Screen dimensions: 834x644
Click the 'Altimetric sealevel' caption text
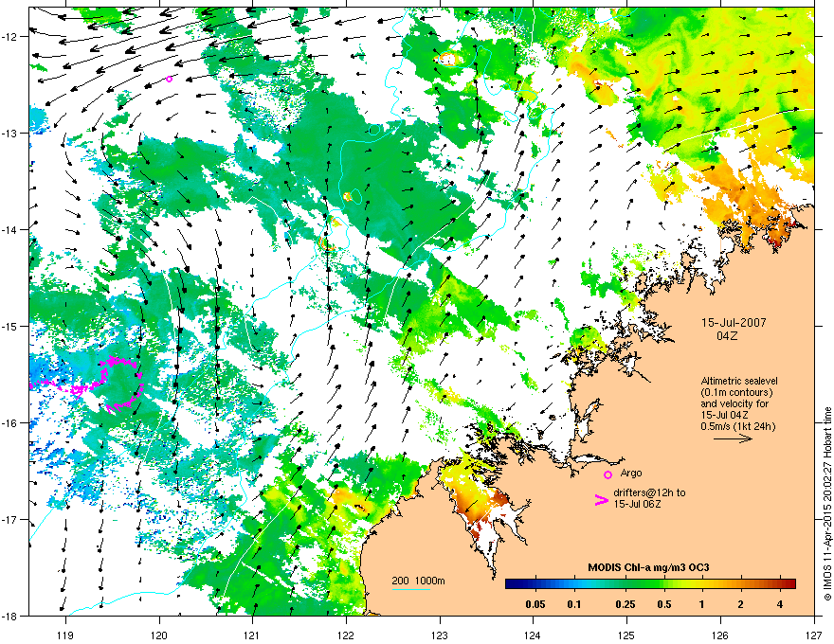[739, 381]
